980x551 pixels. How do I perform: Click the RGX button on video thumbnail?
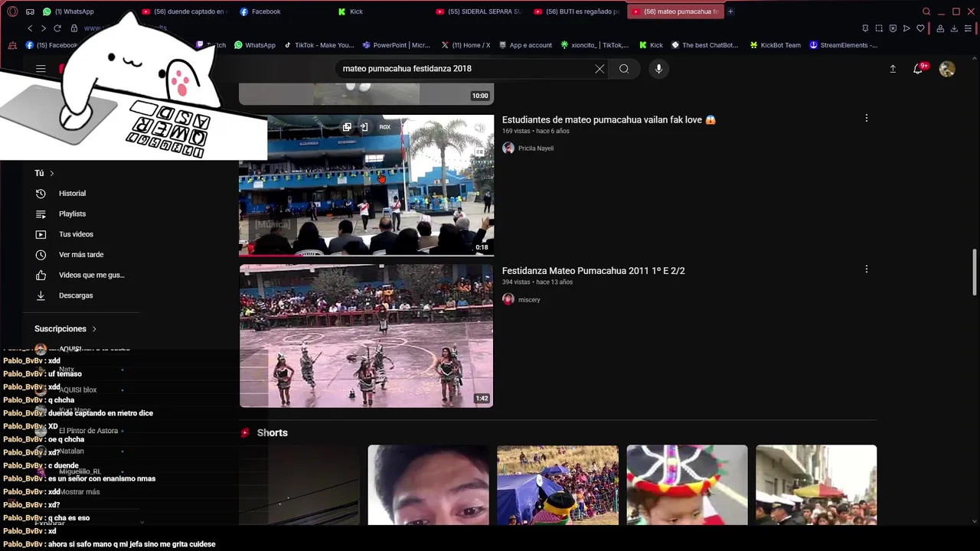pos(384,127)
